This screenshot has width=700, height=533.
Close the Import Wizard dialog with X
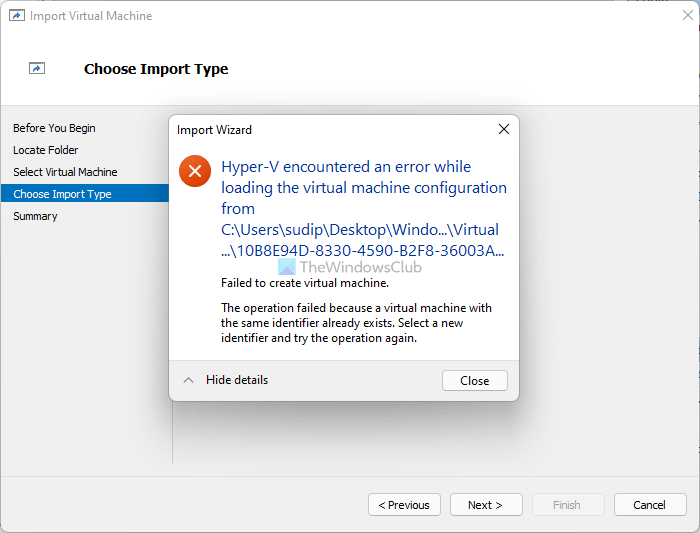504,129
